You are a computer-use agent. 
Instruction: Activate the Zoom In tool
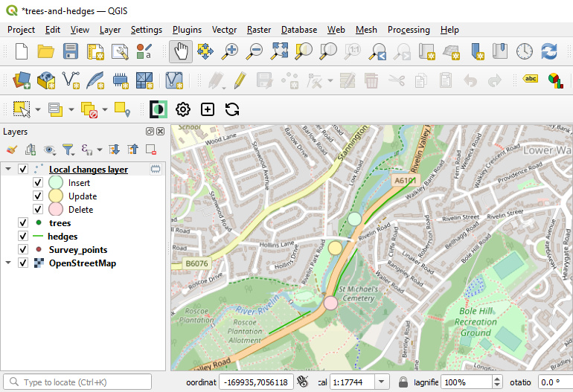230,51
